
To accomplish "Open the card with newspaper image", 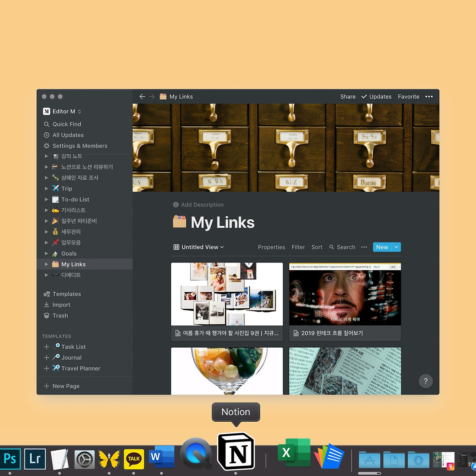I will pyautogui.click(x=345, y=371).
